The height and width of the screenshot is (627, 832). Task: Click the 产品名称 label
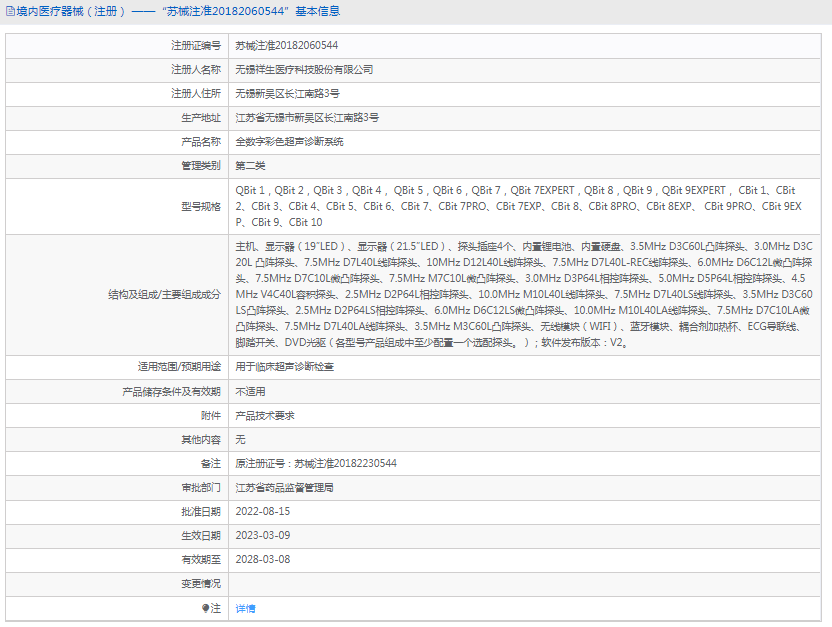[x=201, y=142]
